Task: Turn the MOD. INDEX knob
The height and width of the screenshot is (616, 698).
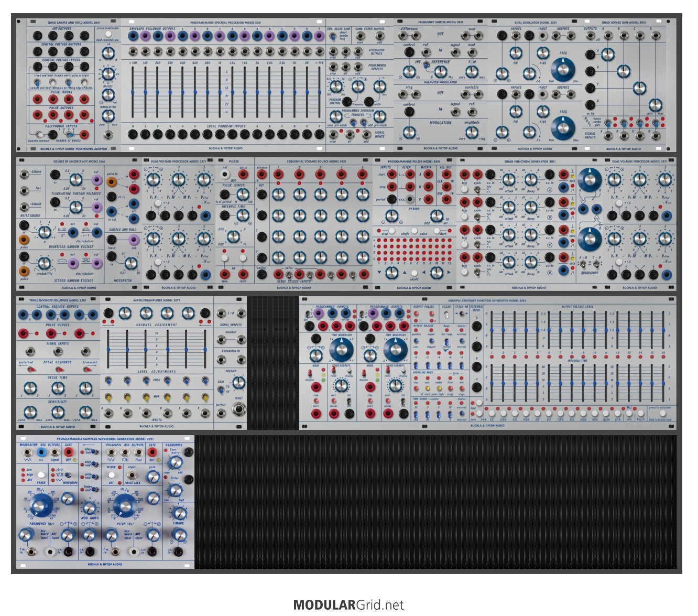Action: click(89, 507)
